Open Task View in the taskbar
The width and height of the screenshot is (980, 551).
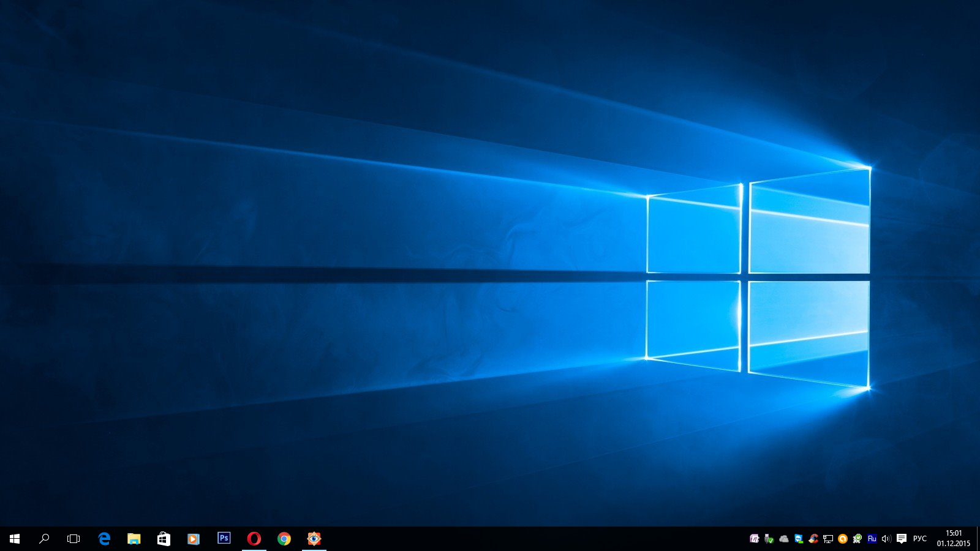pos(73,539)
